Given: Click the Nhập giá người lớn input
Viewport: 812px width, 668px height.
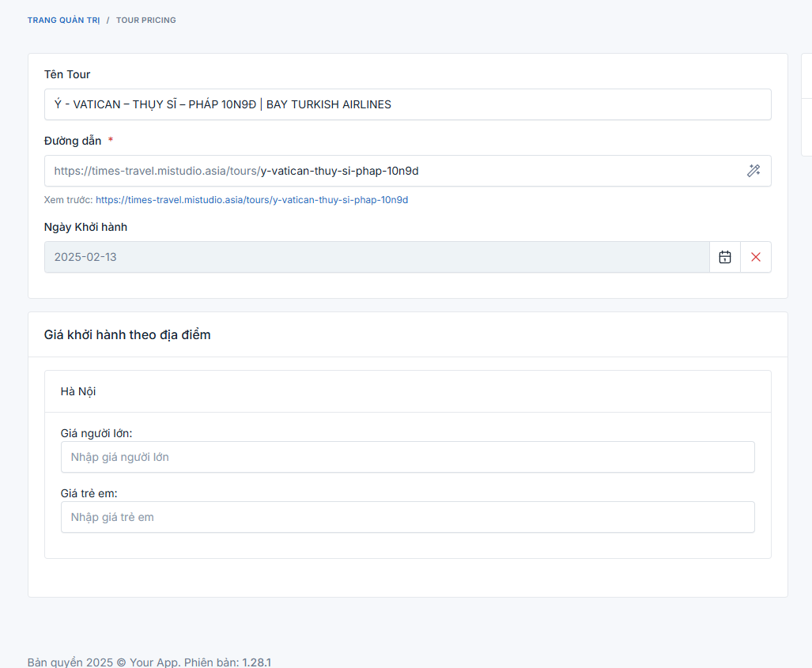Looking at the screenshot, I should [407, 457].
